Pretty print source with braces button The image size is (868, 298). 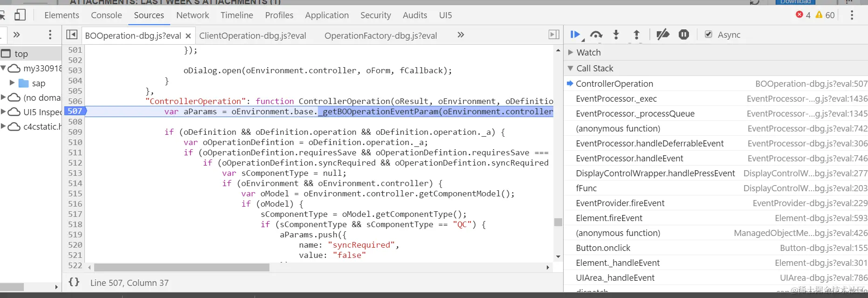pos(74,282)
